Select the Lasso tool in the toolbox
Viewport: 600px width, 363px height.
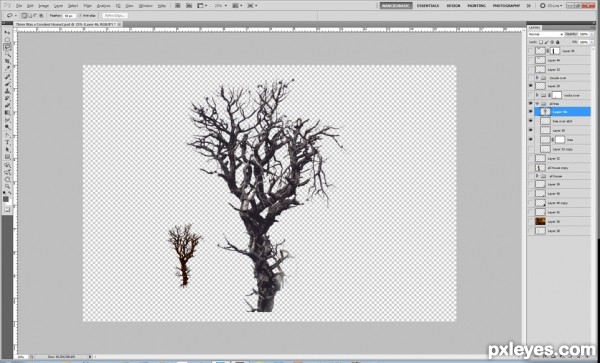(x=7, y=46)
